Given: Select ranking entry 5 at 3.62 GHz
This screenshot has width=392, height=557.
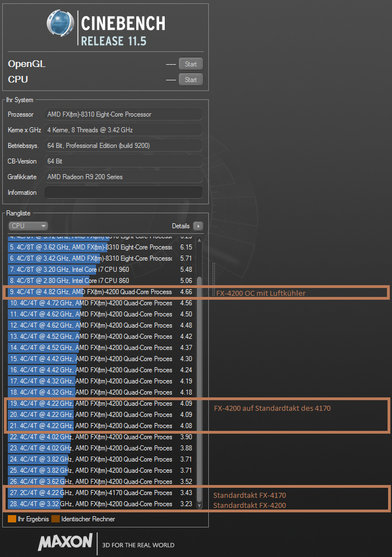Looking at the screenshot, I should (x=101, y=247).
